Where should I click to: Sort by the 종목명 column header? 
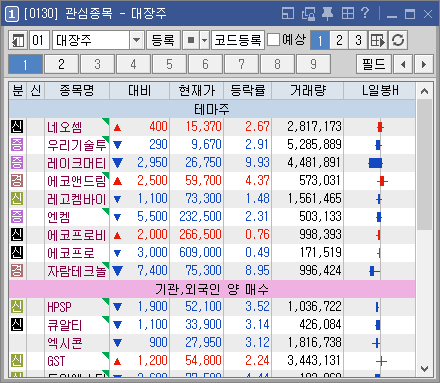[77, 91]
